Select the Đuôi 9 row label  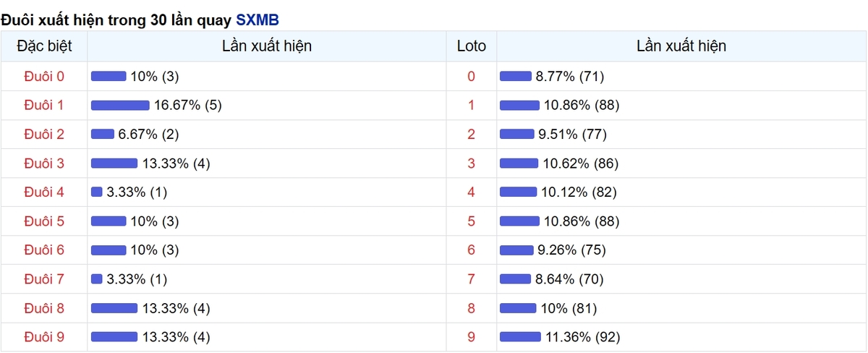(44, 336)
